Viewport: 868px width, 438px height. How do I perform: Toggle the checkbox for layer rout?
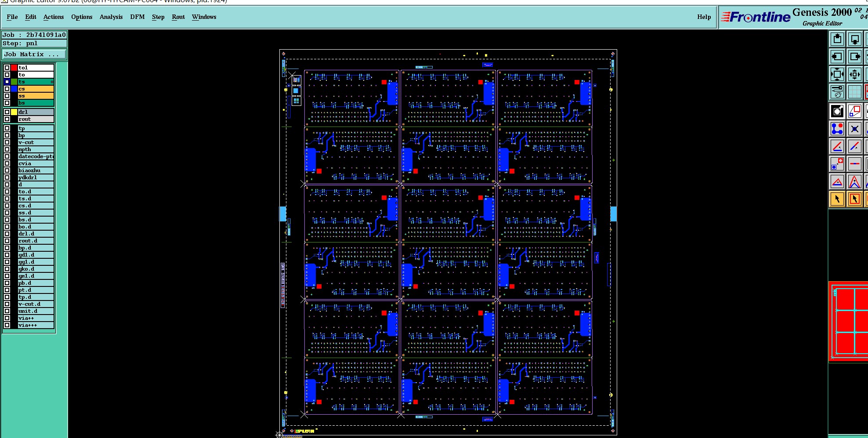[7, 119]
